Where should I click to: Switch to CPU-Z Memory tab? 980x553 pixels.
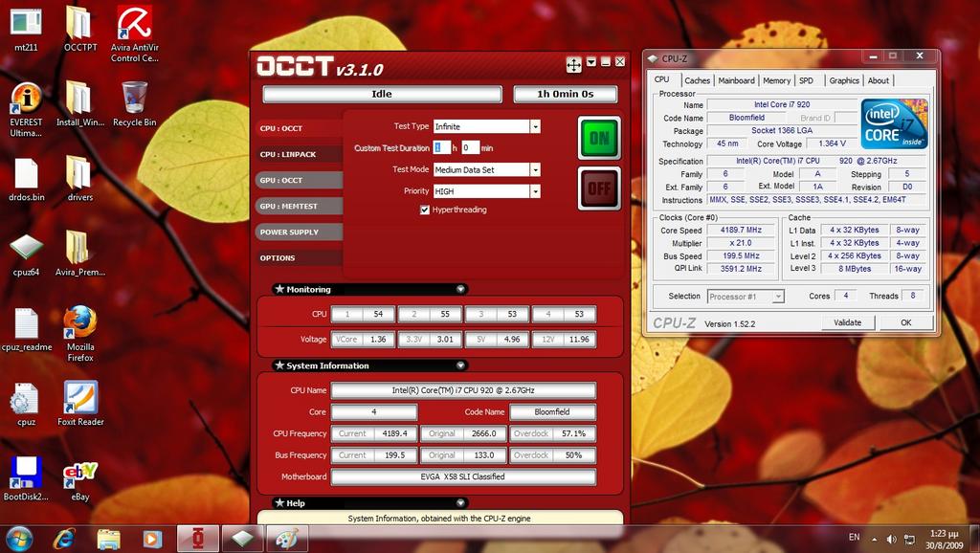point(777,80)
